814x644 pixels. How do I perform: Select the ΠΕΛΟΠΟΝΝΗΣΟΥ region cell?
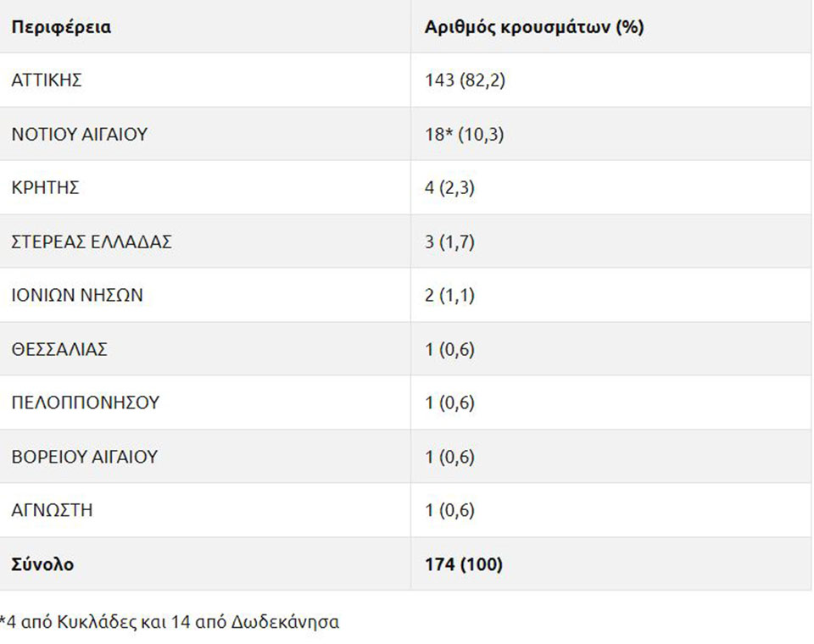click(x=85, y=402)
